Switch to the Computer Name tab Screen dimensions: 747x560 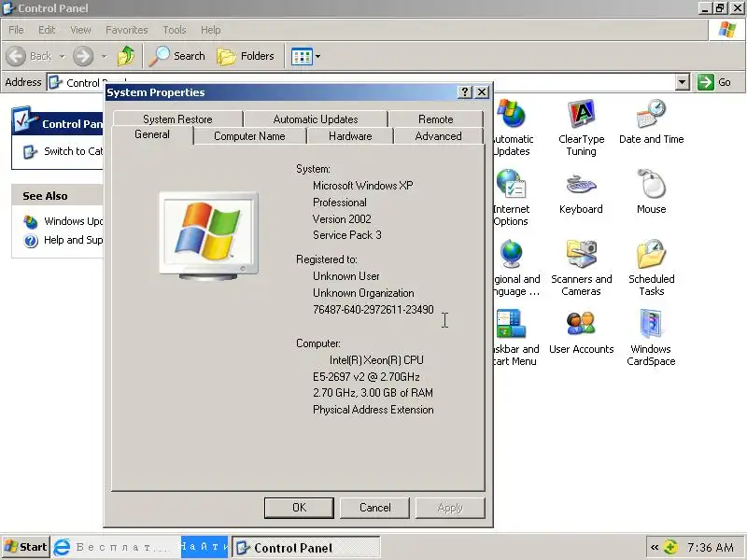[x=249, y=136]
